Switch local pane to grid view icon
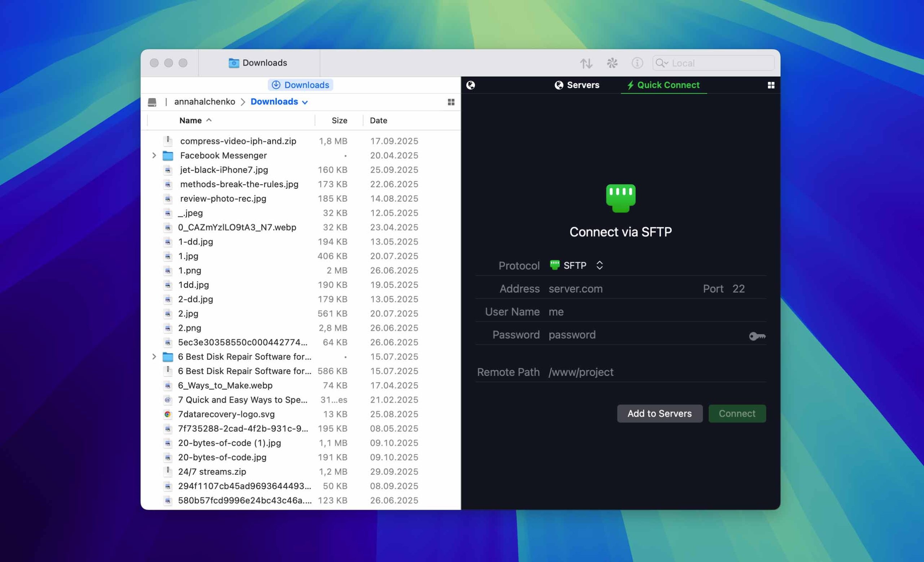This screenshot has width=924, height=562. click(451, 102)
